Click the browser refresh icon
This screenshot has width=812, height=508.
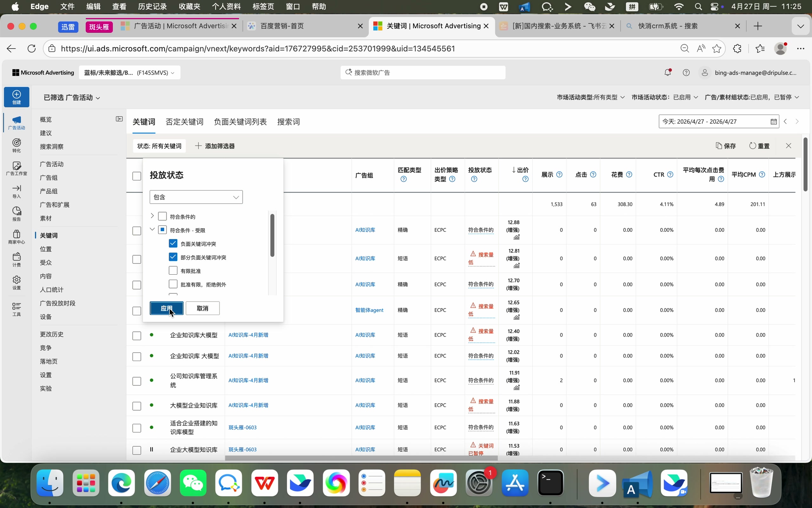tap(31, 48)
